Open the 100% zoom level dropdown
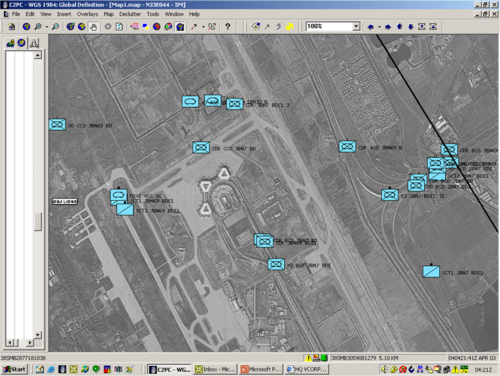This screenshot has width=500, height=376. [x=356, y=26]
